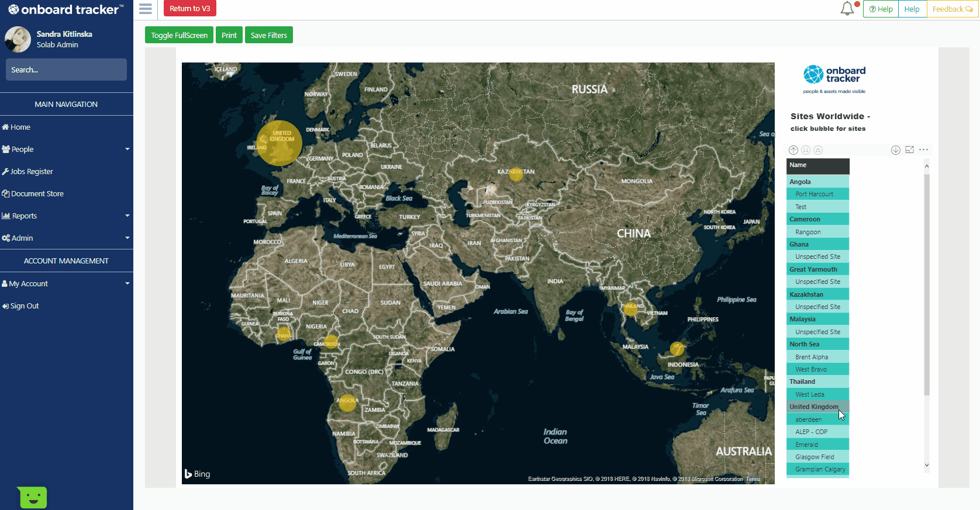Open the hamburger sidebar menu
The width and height of the screenshot is (980, 510).
146,9
